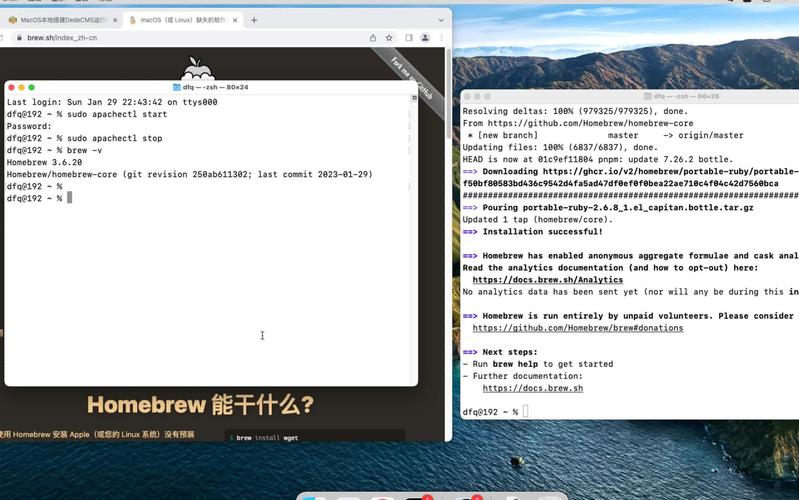Follow the Fork me on GitHub ribbon
Image resolution: width=799 pixels, height=500 pixels.
[413, 80]
